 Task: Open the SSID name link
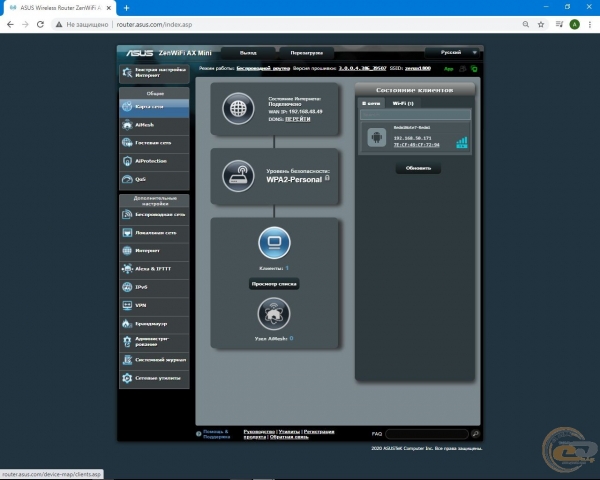[418, 69]
